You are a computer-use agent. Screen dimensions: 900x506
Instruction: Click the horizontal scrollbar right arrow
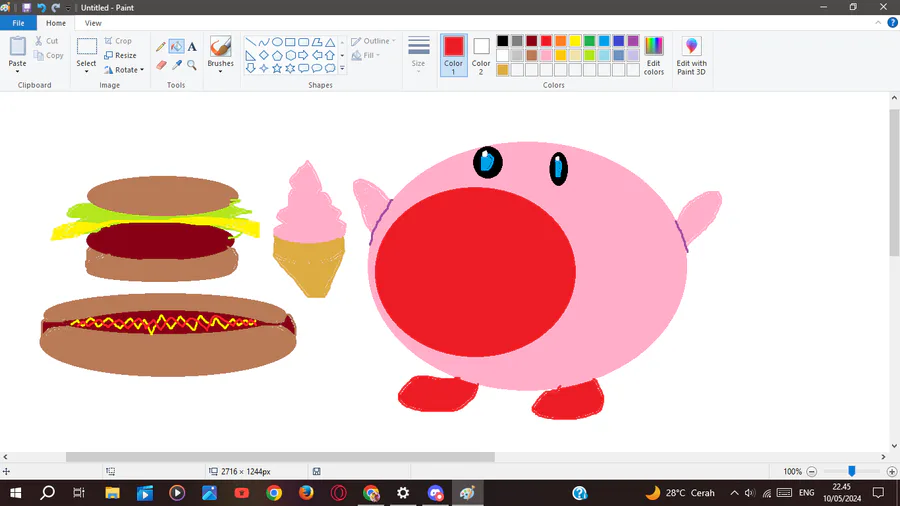(x=883, y=457)
